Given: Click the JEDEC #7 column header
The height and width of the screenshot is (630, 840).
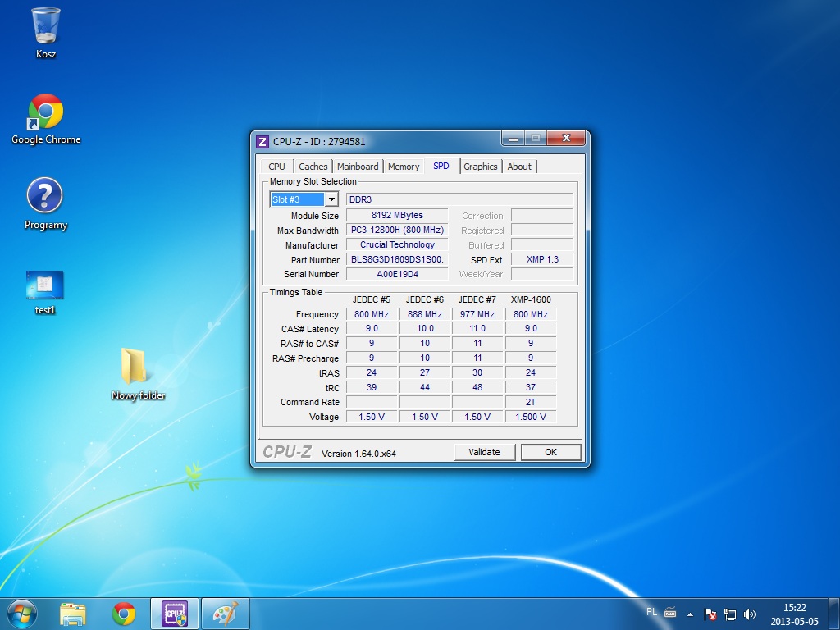Looking at the screenshot, I should tap(477, 299).
